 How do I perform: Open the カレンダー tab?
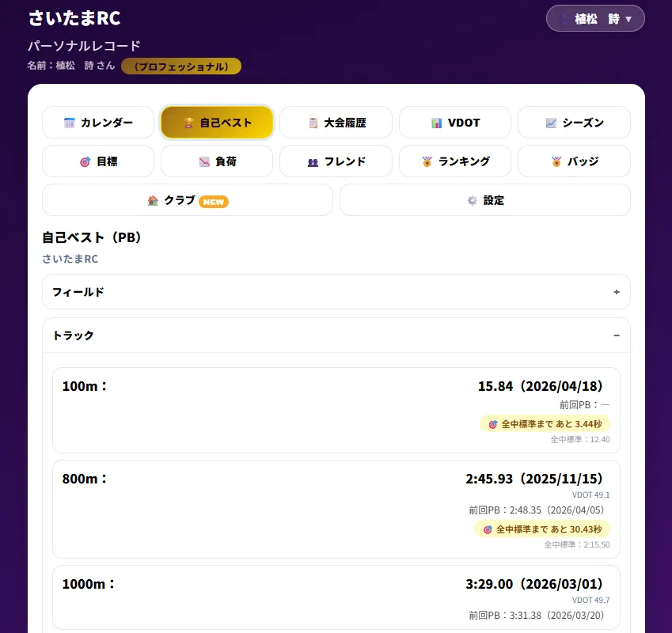coord(98,123)
